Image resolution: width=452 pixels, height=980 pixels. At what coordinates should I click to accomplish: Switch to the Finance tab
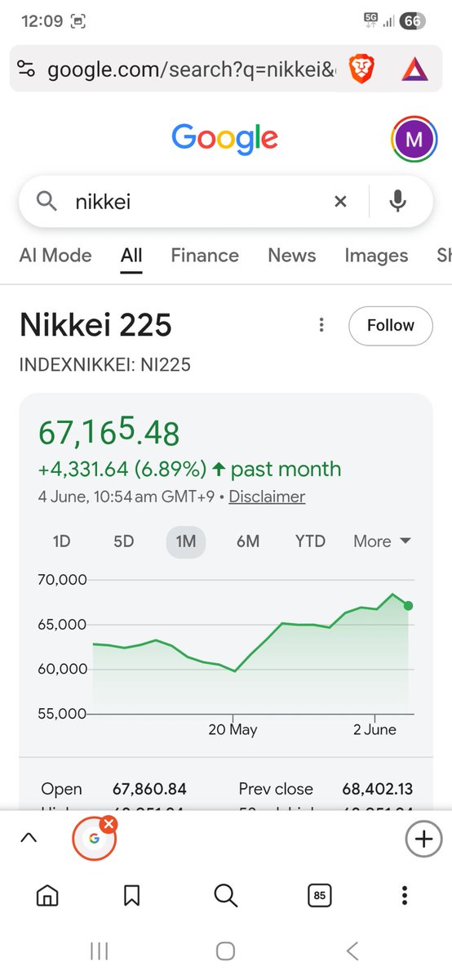click(205, 256)
